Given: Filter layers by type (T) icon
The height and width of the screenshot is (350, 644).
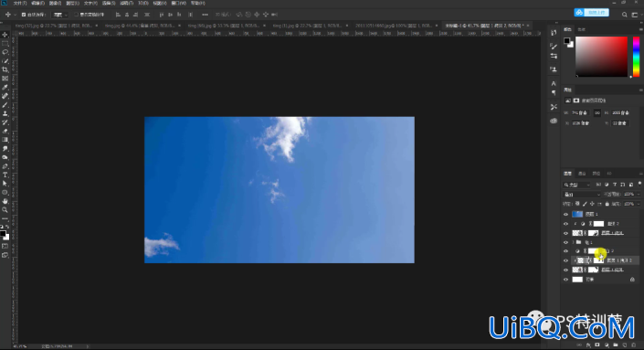Looking at the screenshot, I should click(x=615, y=185).
